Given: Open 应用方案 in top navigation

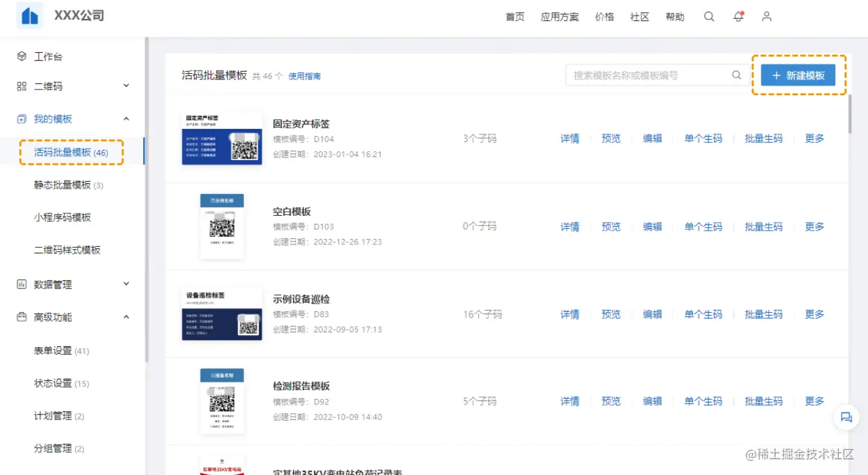Looking at the screenshot, I should (x=559, y=17).
